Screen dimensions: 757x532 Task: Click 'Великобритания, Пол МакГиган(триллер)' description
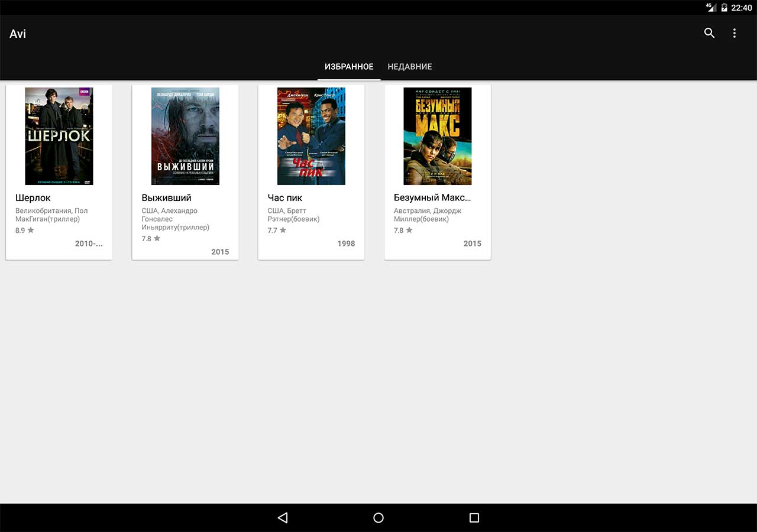pyautogui.click(x=51, y=215)
